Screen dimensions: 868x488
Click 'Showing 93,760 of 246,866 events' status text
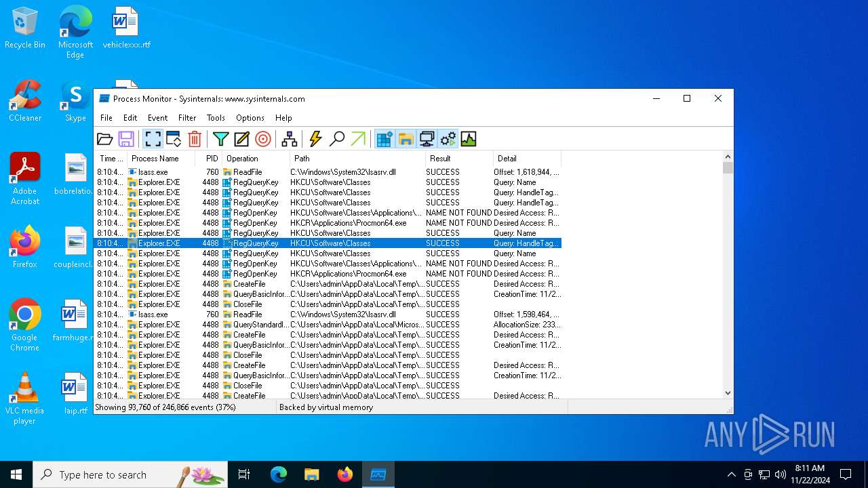point(165,407)
